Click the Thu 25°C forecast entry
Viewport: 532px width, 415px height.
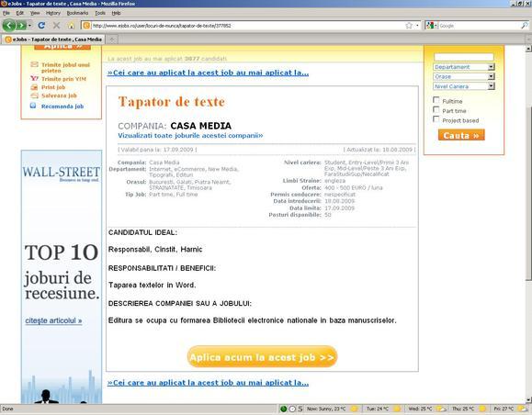point(469,409)
